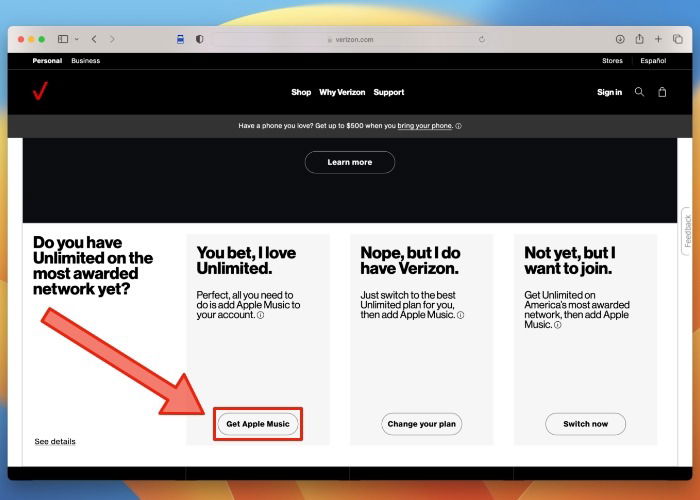Click the Switch now button
700x500 pixels.
pos(585,424)
